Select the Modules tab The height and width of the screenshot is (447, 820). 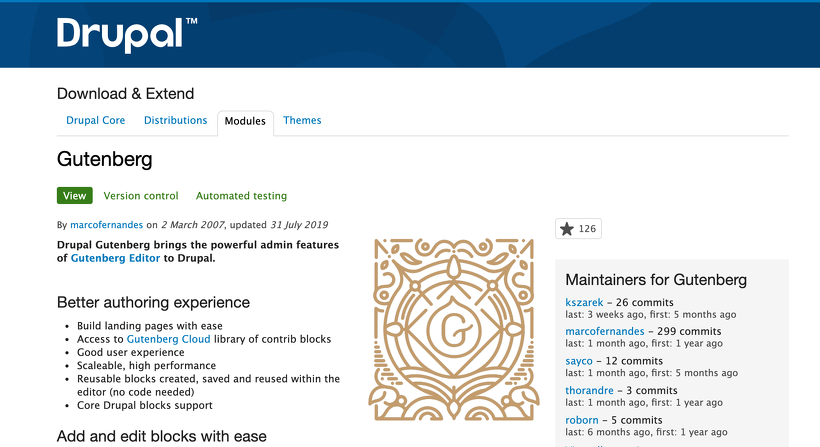pyautogui.click(x=245, y=121)
